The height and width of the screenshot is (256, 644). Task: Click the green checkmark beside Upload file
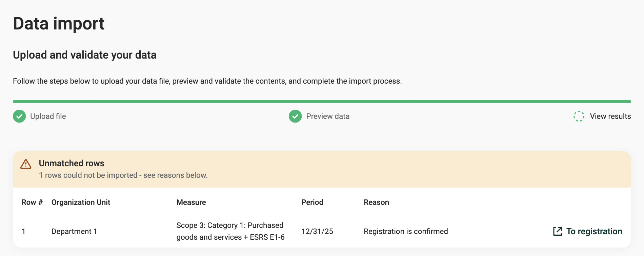coord(19,116)
